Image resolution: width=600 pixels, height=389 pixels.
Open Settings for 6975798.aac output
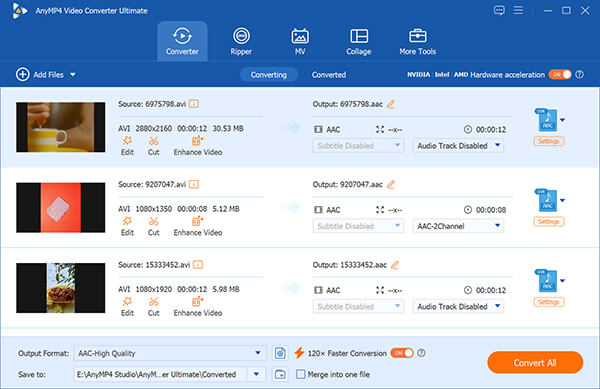549,141
